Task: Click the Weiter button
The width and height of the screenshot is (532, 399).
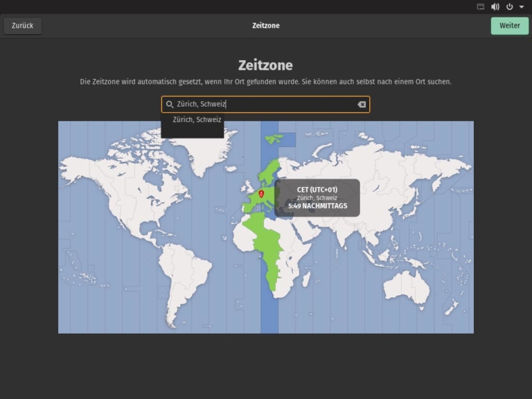Action: [x=509, y=26]
